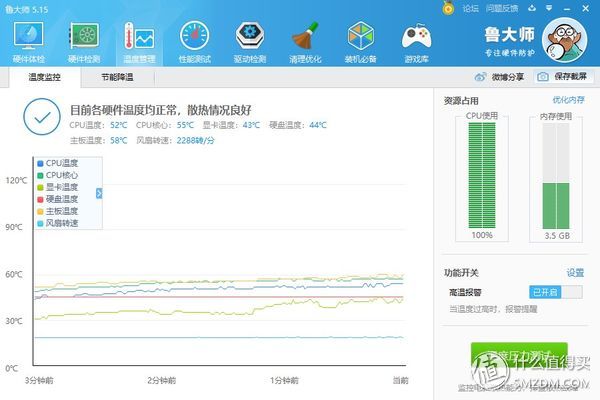Viewport: 600px width, 400px height.
Task: Open 设置 settings link in 功能开关
Action: (x=575, y=273)
